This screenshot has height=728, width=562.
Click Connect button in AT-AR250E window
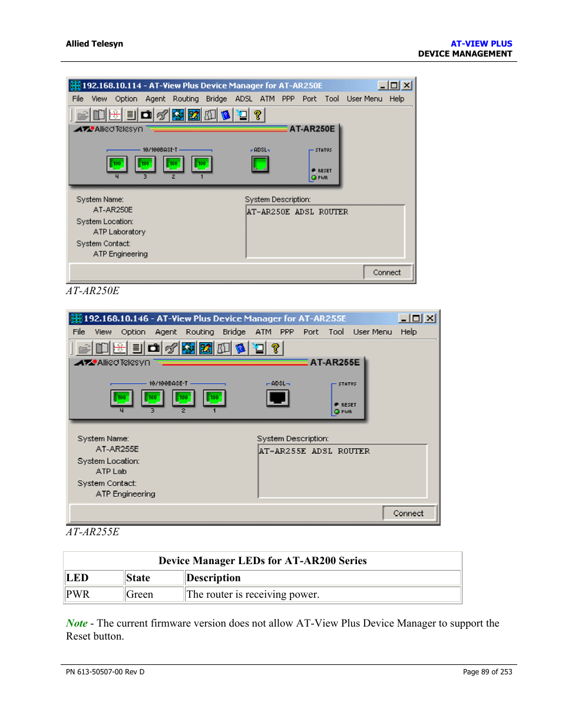[x=387, y=272]
